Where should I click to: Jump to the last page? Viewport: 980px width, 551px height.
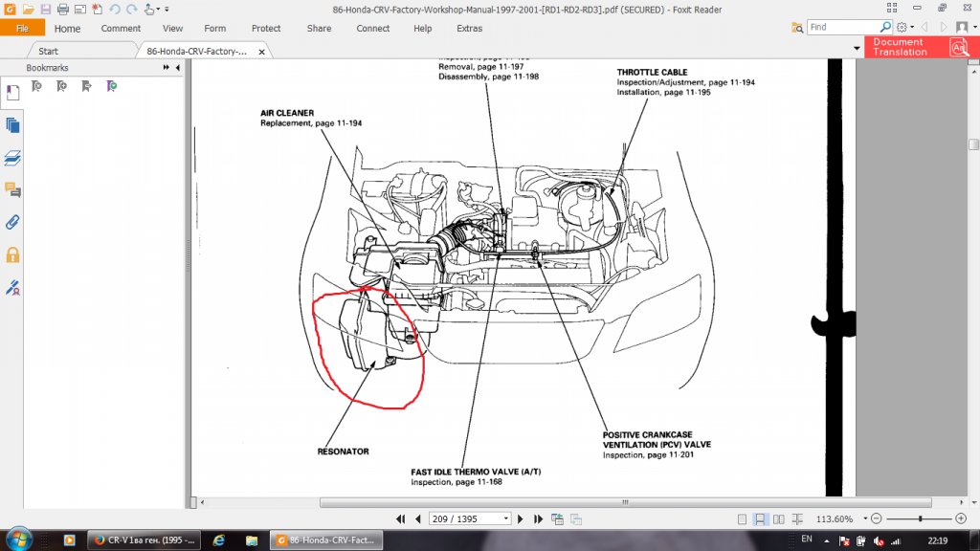coord(536,518)
